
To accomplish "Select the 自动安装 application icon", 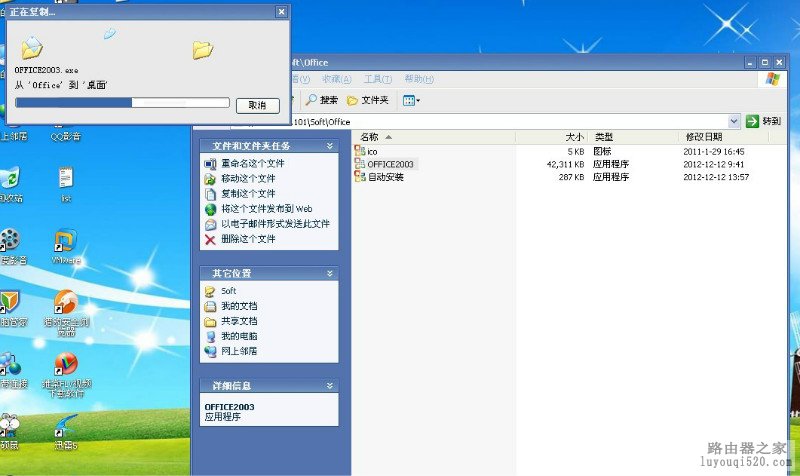I will (x=360, y=177).
